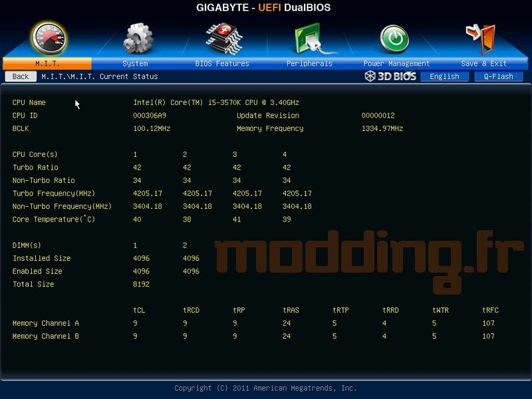Click the M.I.T.\M.I.T. Current Status breadcrumb
This screenshot has width=532, height=399.
pos(99,76)
